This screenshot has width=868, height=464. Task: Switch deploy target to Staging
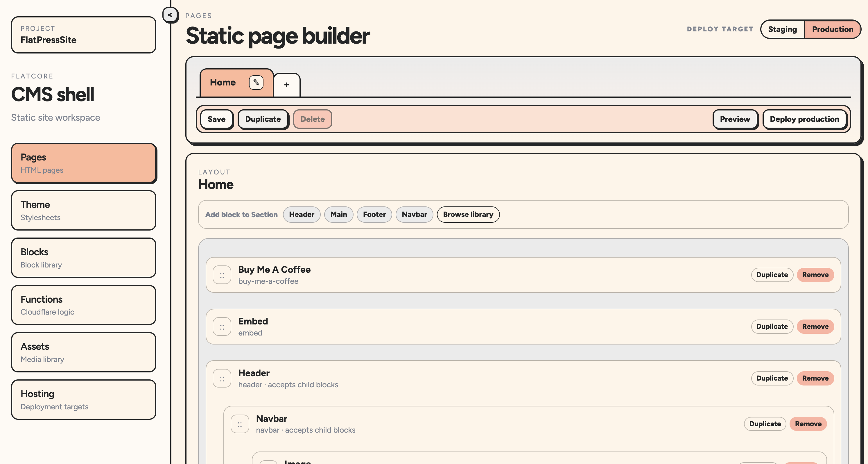tap(782, 29)
